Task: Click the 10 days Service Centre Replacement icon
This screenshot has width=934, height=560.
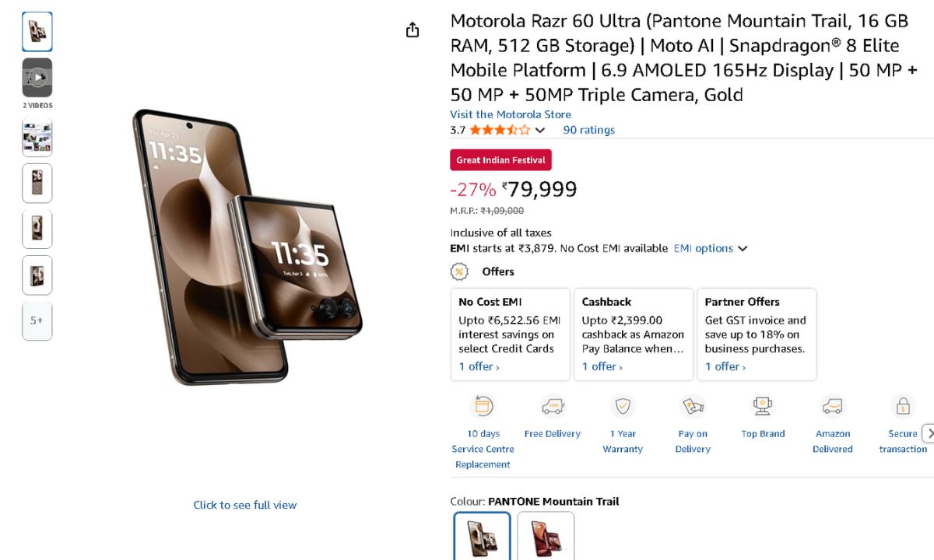Action: coord(483,406)
